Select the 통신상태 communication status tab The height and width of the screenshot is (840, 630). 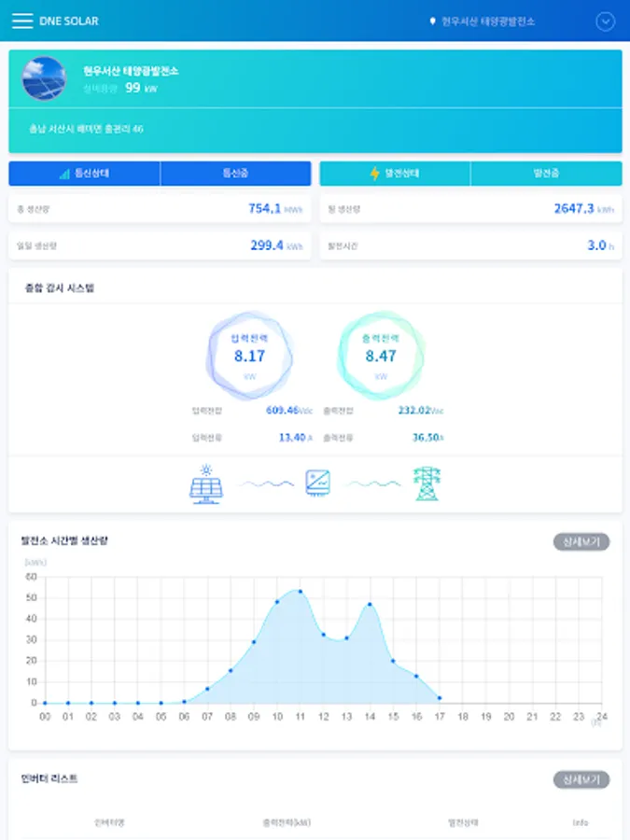(x=85, y=173)
